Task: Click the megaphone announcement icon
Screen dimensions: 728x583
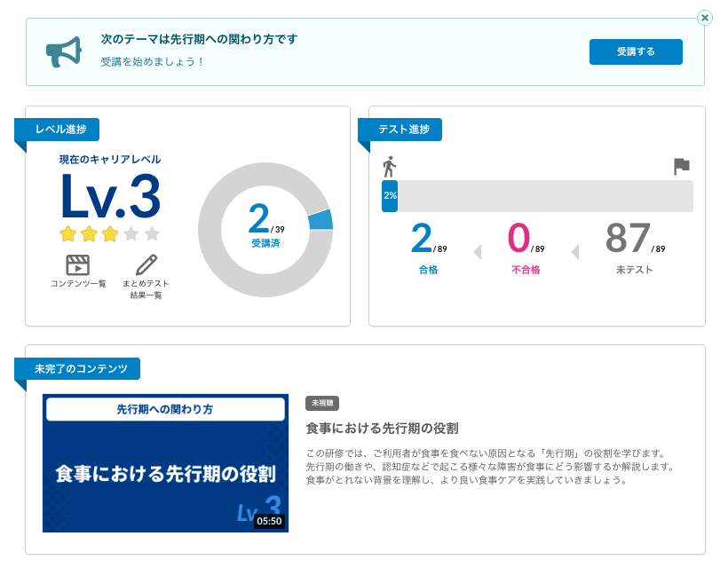Action: (x=64, y=52)
